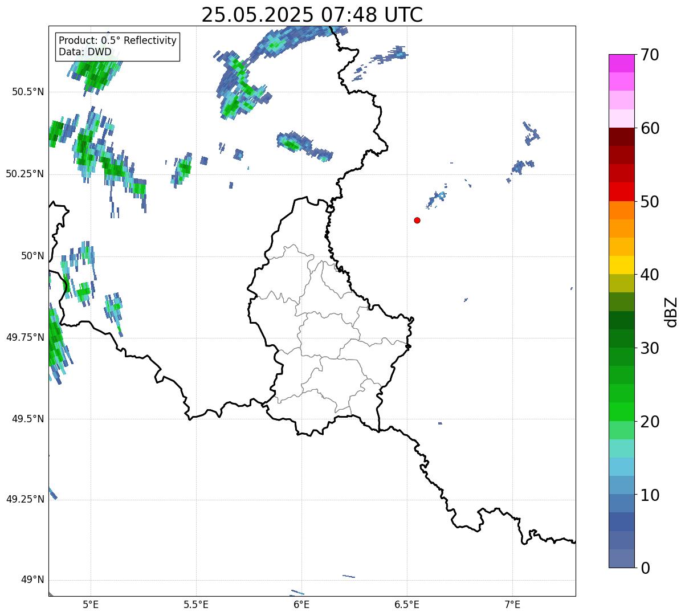Click the 6°E longitude label
This screenshot has width=685, height=616.
pos(301,604)
